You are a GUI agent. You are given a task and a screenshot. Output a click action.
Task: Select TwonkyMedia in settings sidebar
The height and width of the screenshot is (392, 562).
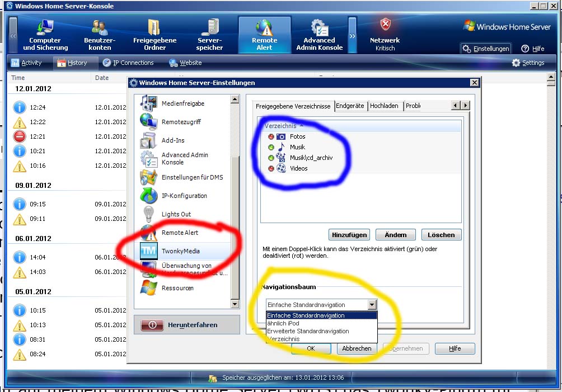coord(180,251)
